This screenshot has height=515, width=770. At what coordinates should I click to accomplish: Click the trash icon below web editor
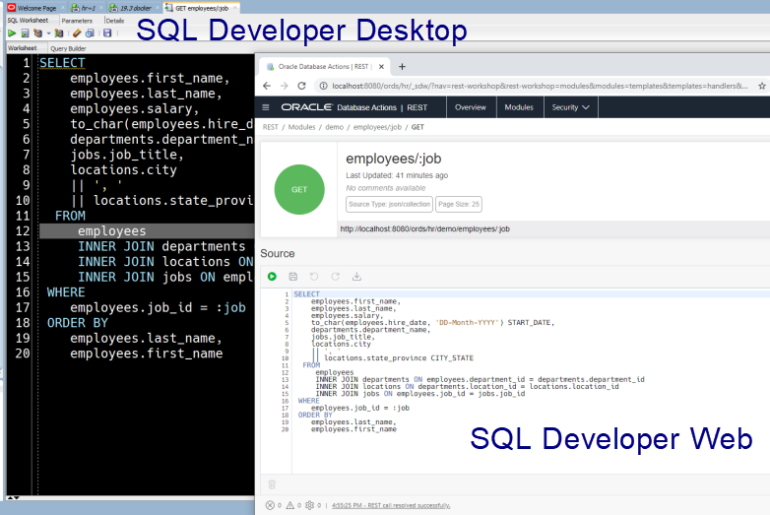coord(272,485)
